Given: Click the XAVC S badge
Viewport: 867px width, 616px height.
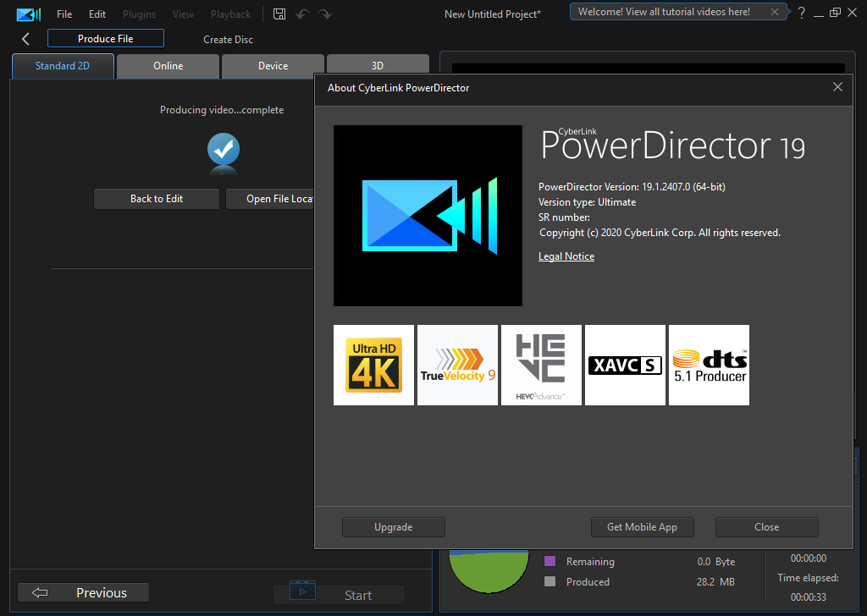Looking at the screenshot, I should coord(626,366).
